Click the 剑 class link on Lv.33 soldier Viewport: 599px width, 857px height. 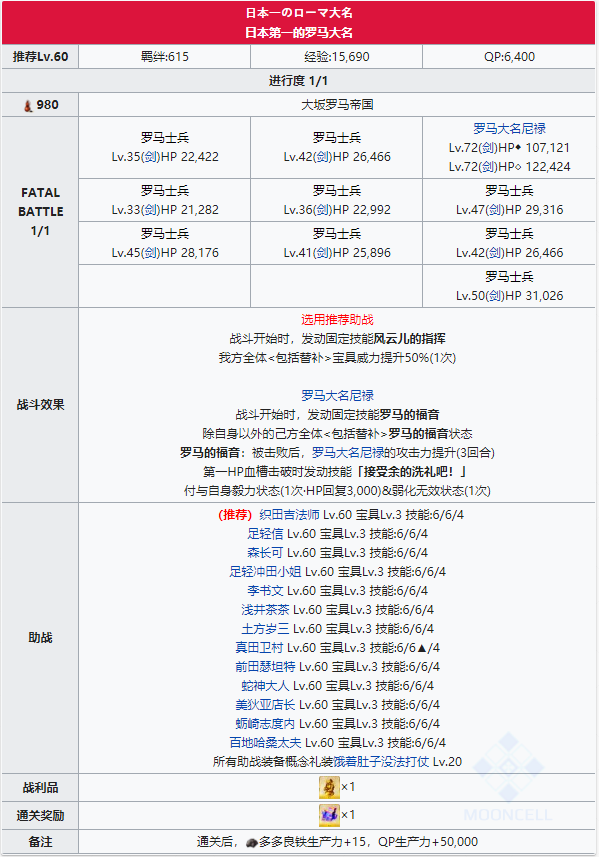[151, 210]
